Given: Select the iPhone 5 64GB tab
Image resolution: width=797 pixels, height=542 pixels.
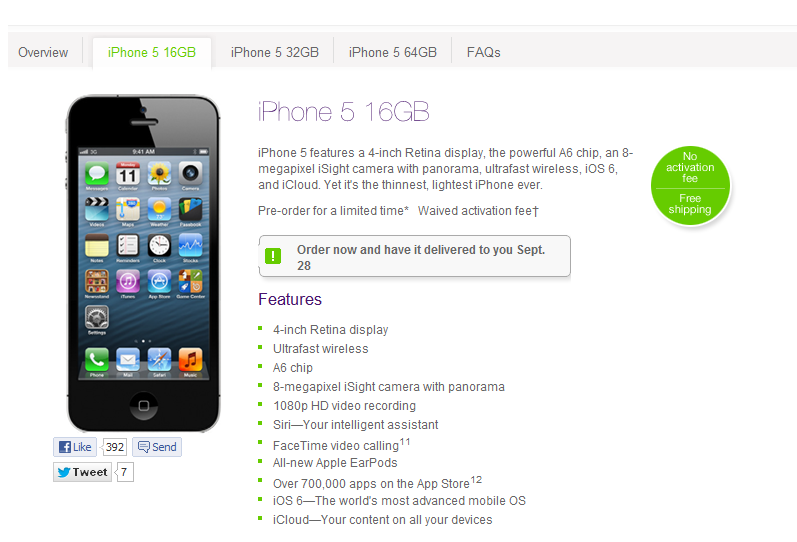Looking at the screenshot, I should pyautogui.click(x=392, y=52).
